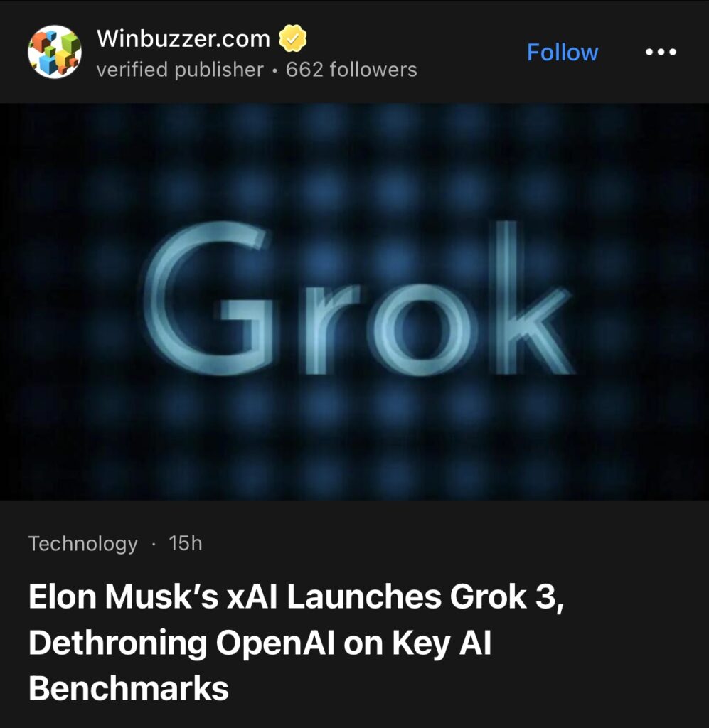Tap Elon Musk's xAI in headline
Screen dimensions: 709x728
153,596
